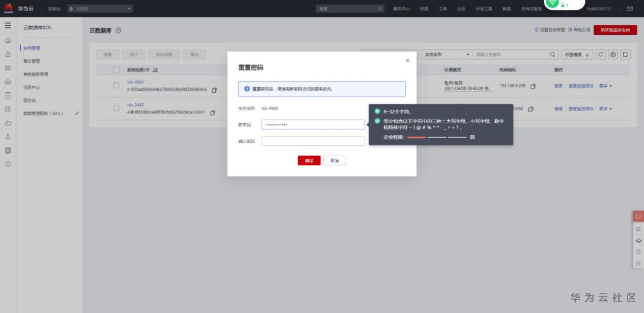Focus the 确认密码 confirm password field
644x313 pixels.
click(313, 142)
